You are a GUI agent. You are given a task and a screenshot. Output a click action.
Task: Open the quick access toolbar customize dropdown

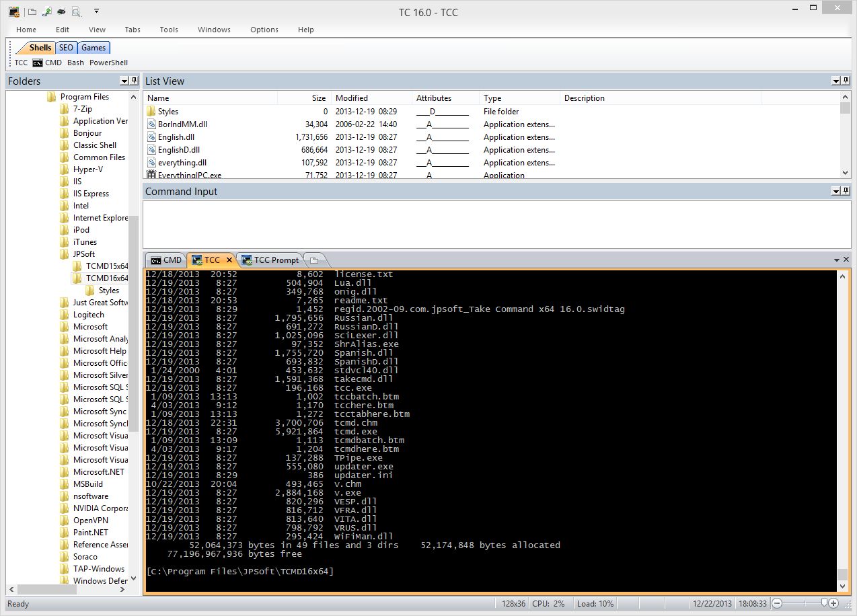pyautogui.click(x=96, y=11)
